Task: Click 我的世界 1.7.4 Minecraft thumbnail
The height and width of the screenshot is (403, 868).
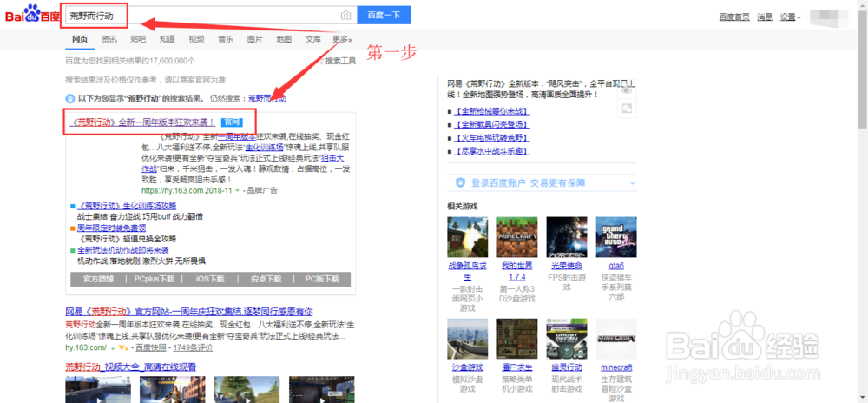Action: tap(517, 237)
